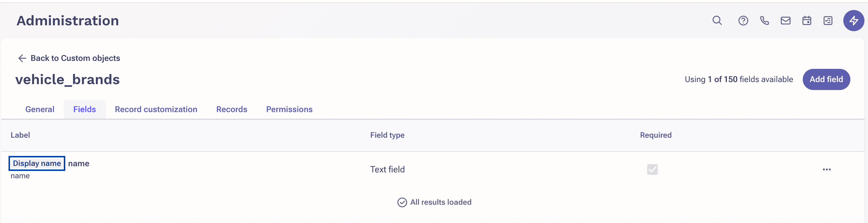The width and height of the screenshot is (868, 223).
Task: Open the calendar icon in the header
Action: 807,21
